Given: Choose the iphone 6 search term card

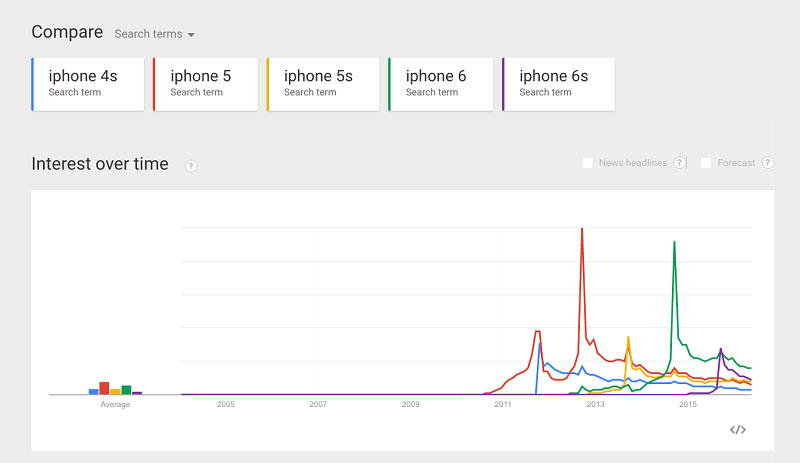Looking at the screenshot, I should [x=441, y=84].
